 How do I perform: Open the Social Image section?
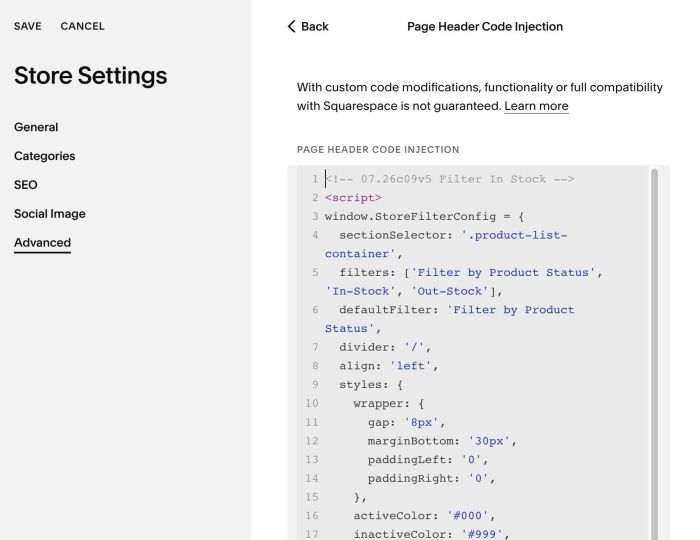pyautogui.click(x=50, y=214)
